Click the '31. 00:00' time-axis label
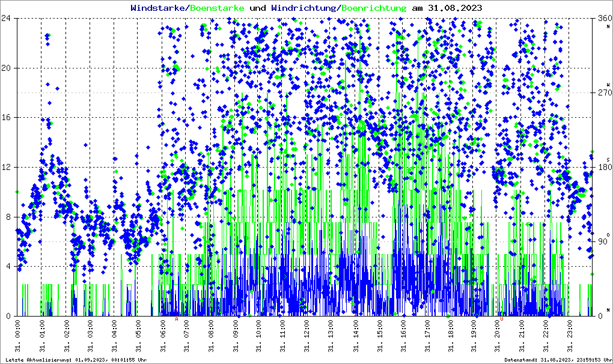The width and height of the screenshot is (613, 364). (x=17, y=336)
